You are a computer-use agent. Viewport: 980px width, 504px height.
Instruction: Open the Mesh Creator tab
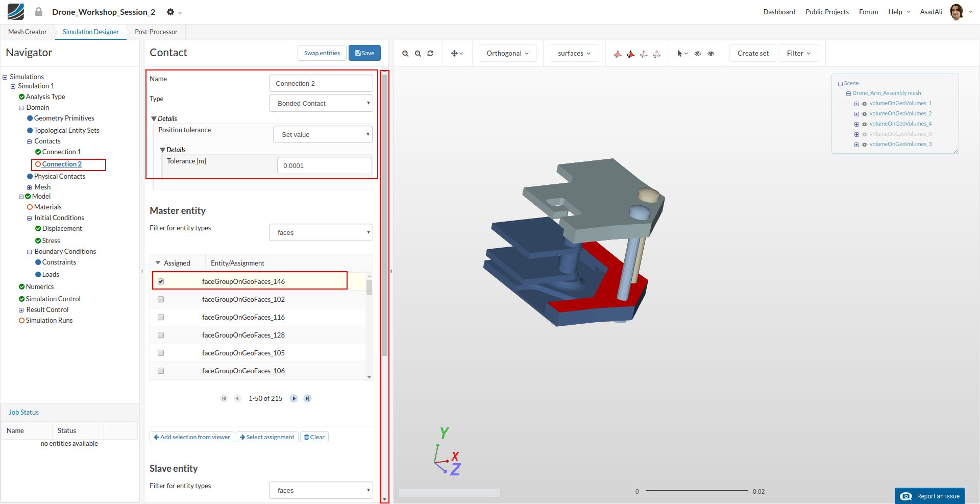(28, 32)
